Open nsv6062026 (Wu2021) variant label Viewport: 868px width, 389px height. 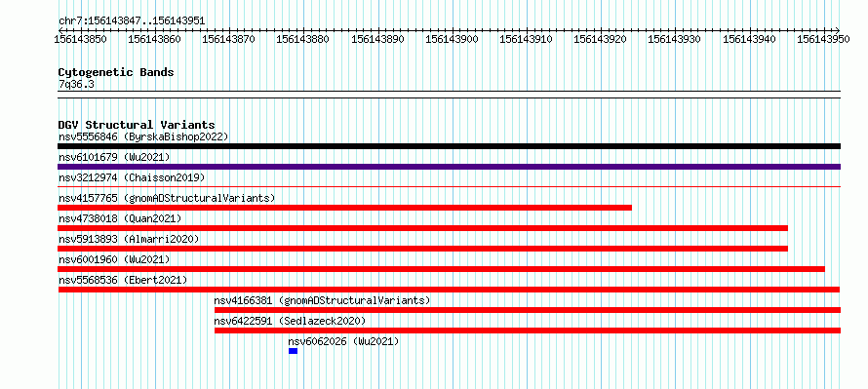click(x=343, y=341)
